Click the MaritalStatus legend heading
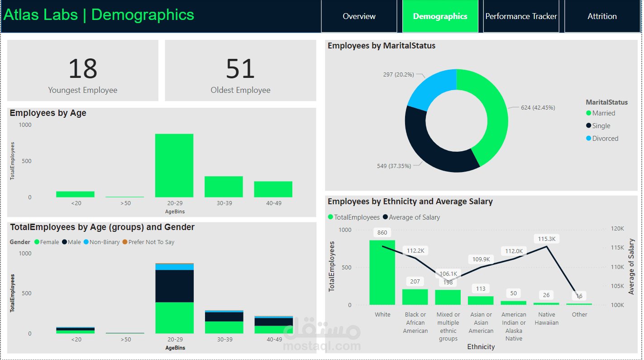644x360 pixels. 607,102
